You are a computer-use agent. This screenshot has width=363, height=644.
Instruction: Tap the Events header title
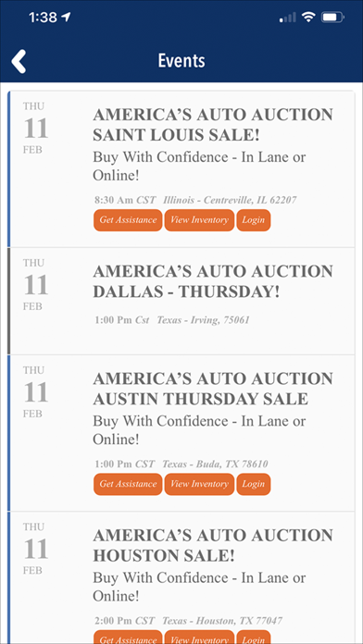click(181, 61)
